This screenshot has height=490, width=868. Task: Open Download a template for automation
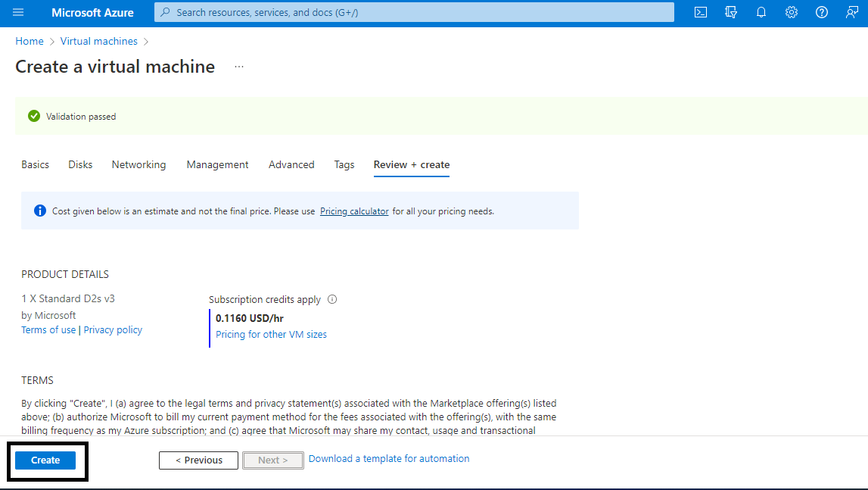pyautogui.click(x=389, y=458)
